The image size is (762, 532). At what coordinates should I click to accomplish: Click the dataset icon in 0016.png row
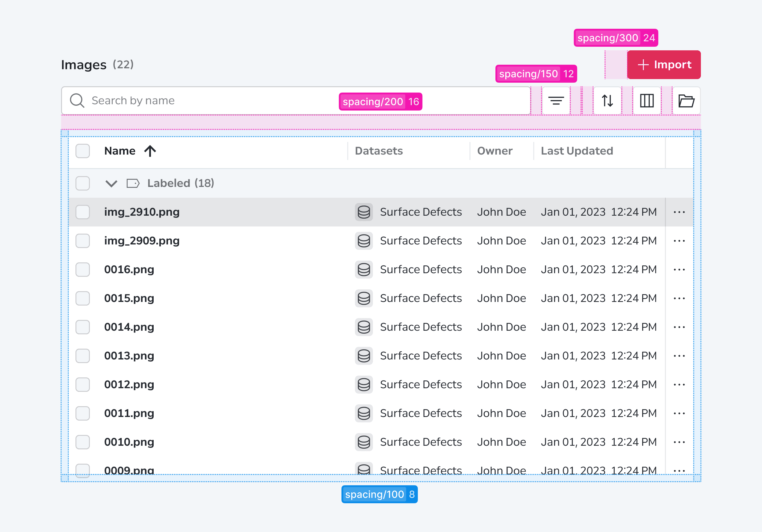pyautogui.click(x=364, y=270)
